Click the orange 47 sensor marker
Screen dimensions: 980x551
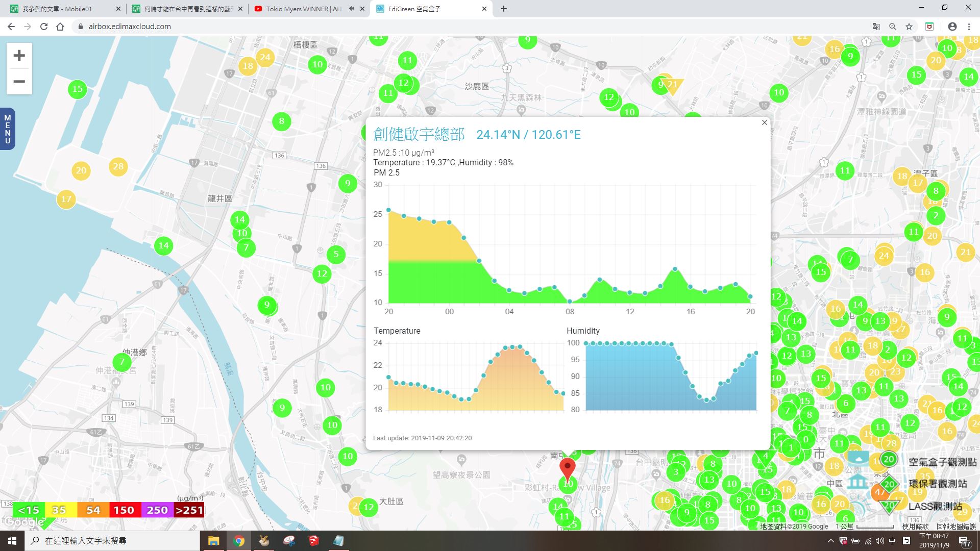point(879,493)
